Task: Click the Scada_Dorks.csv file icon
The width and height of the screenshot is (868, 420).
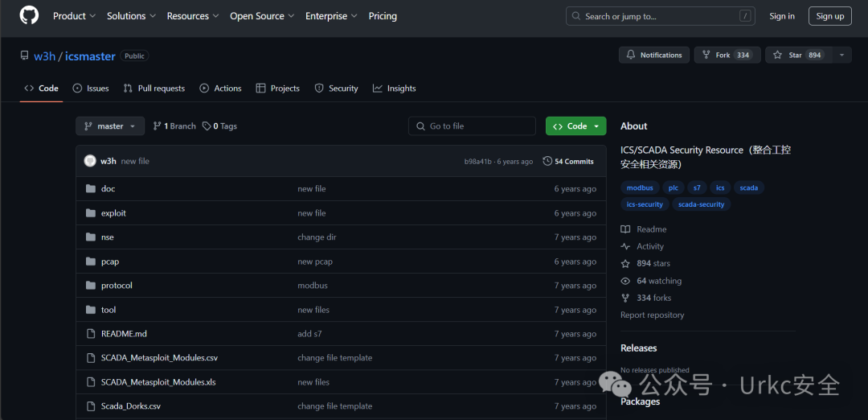Action: point(91,406)
